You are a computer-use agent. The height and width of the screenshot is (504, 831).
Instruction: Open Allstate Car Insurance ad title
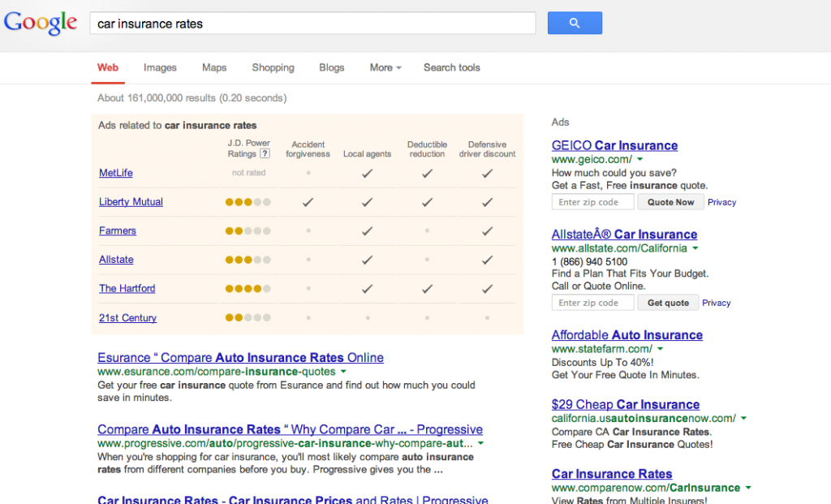[624, 235]
